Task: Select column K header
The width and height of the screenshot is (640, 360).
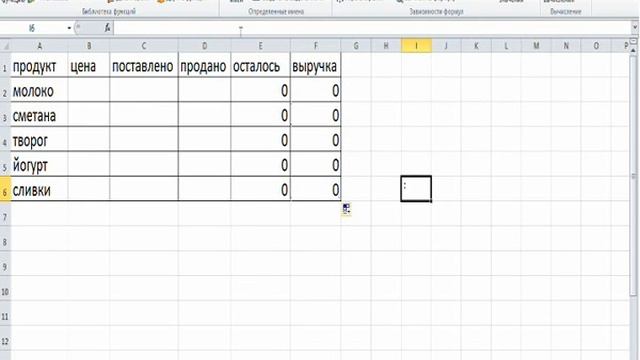Action: click(x=476, y=46)
